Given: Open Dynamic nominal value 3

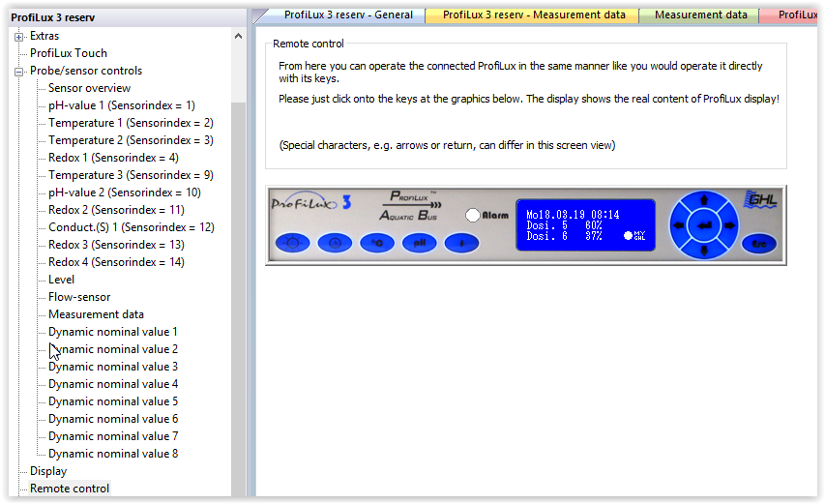Looking at the screenshot, I should point(113,367).
